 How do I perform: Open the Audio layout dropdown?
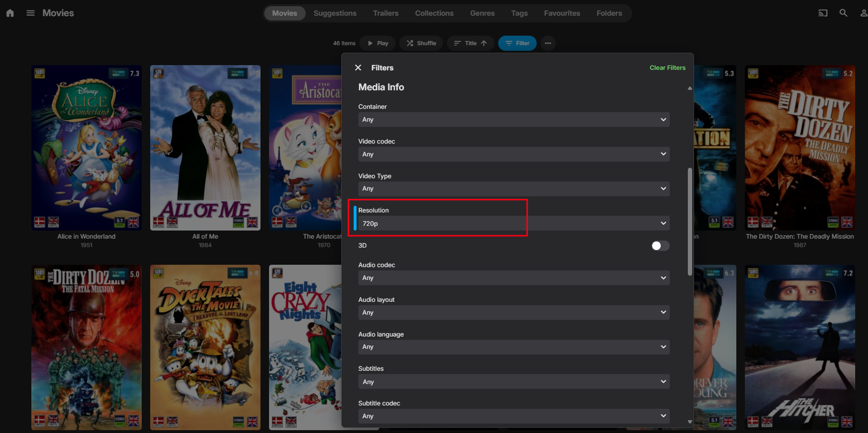[514, 313]
